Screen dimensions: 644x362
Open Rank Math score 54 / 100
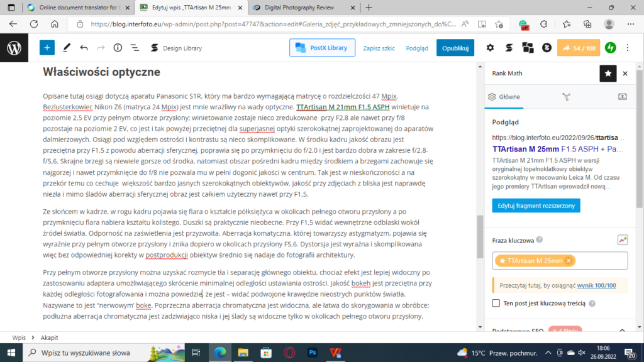pos(579,48)
